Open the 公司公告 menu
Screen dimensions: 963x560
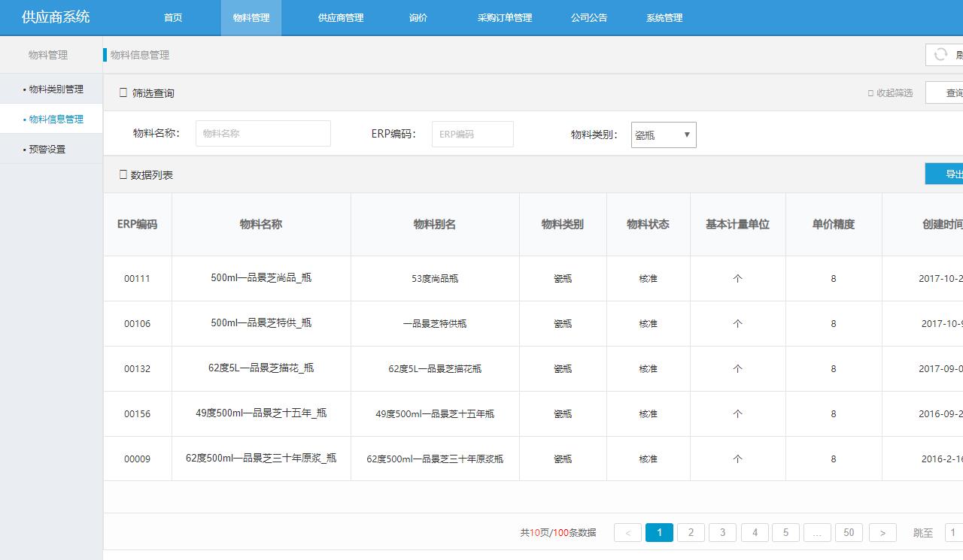(x=589, y=18)
